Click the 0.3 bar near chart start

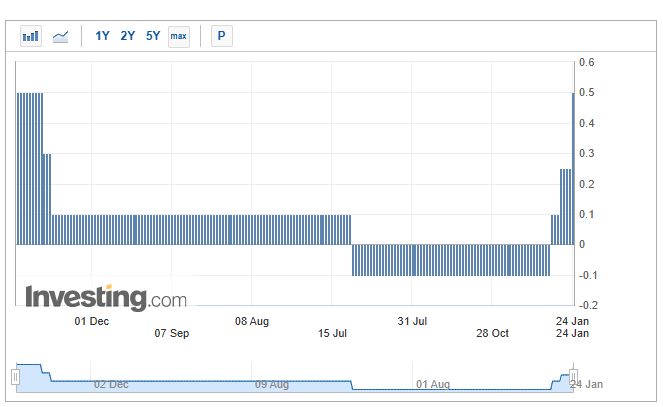[x=47, y=199]
